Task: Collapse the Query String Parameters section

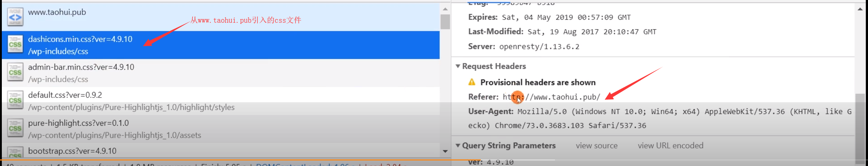Action: pyautogui.click(x=458, y=145)
